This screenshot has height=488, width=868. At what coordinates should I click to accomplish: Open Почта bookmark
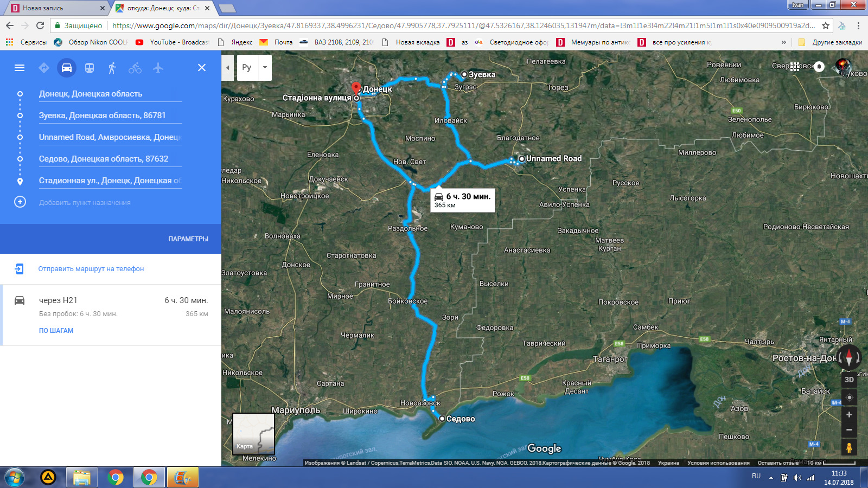pos(276,42)
